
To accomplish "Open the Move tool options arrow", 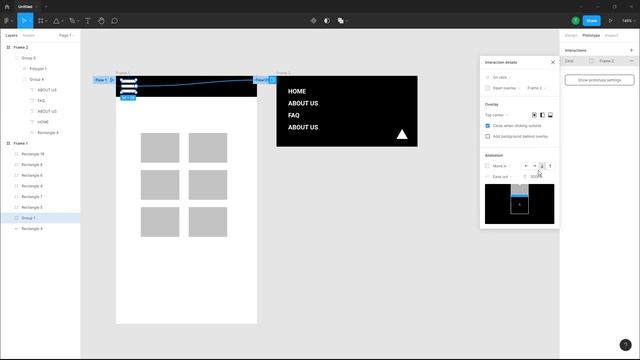I will [30, 21].
